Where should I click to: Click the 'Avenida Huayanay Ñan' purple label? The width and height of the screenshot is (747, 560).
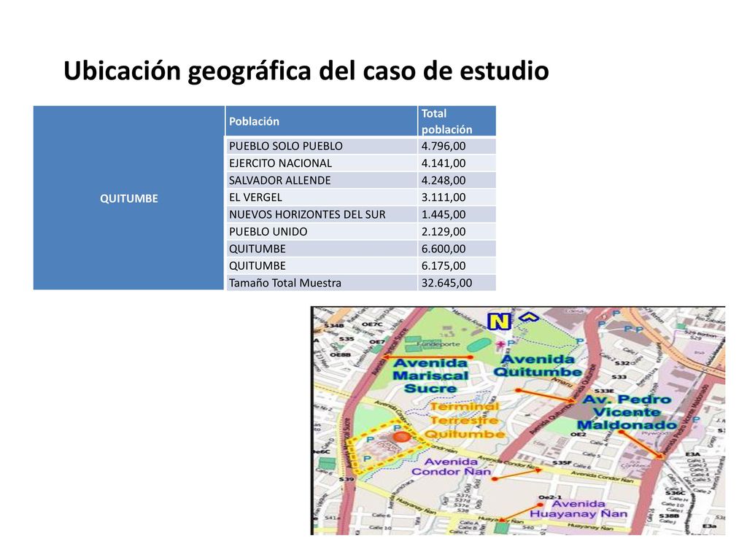pos(578,508)
